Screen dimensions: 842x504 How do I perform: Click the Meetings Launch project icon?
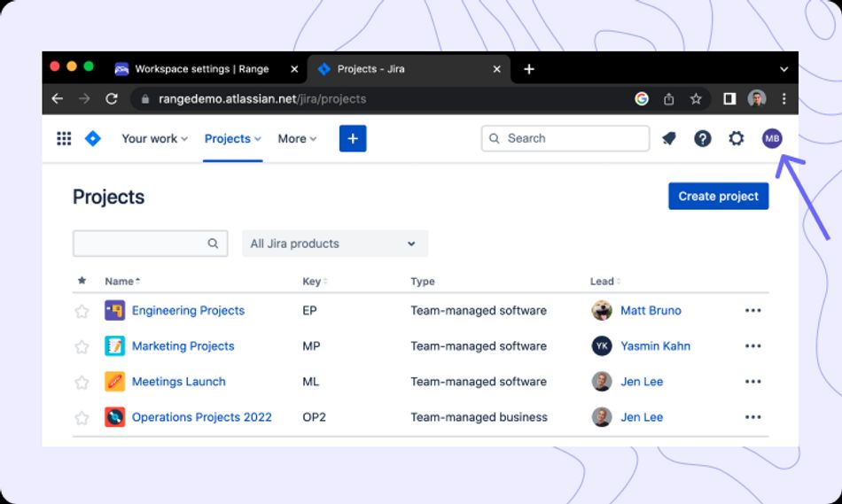[x=115, y=382]
